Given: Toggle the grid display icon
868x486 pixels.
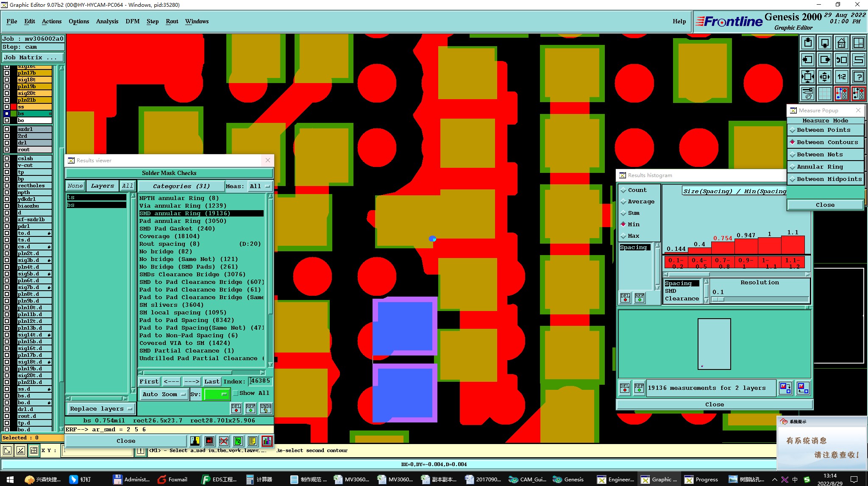Looking at the screenshot, I should [x=824, y=93].
